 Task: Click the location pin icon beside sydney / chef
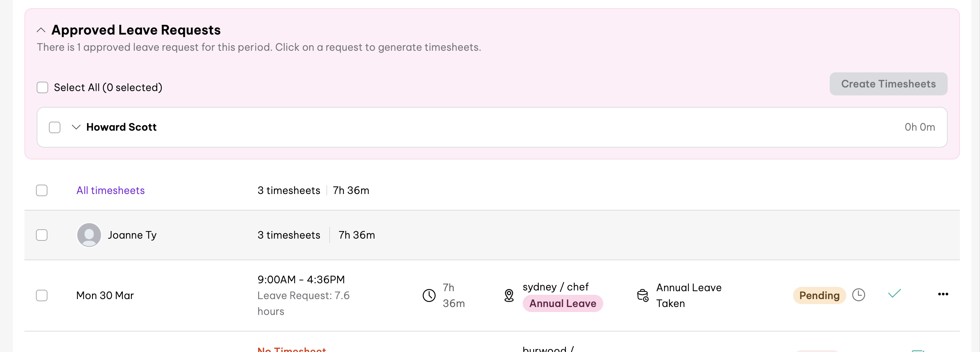pos(509,295)
